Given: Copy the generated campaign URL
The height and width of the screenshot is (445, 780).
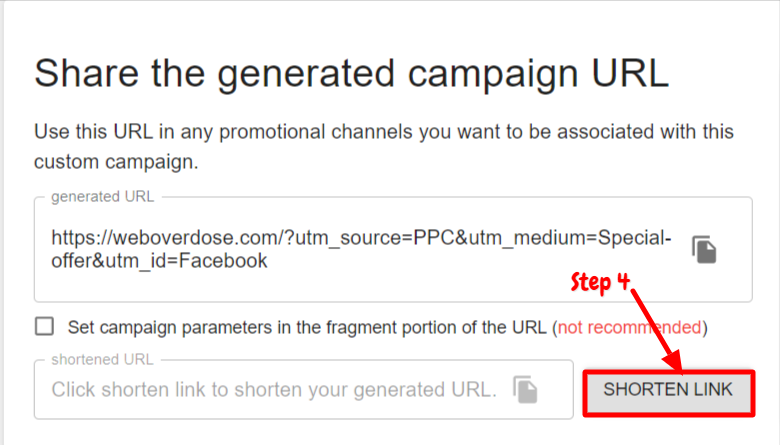Looking at the screenshot, I should 704,250.
